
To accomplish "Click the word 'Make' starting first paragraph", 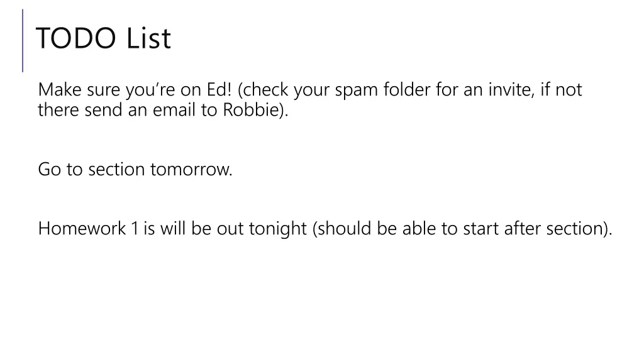I will click(60, 89).
